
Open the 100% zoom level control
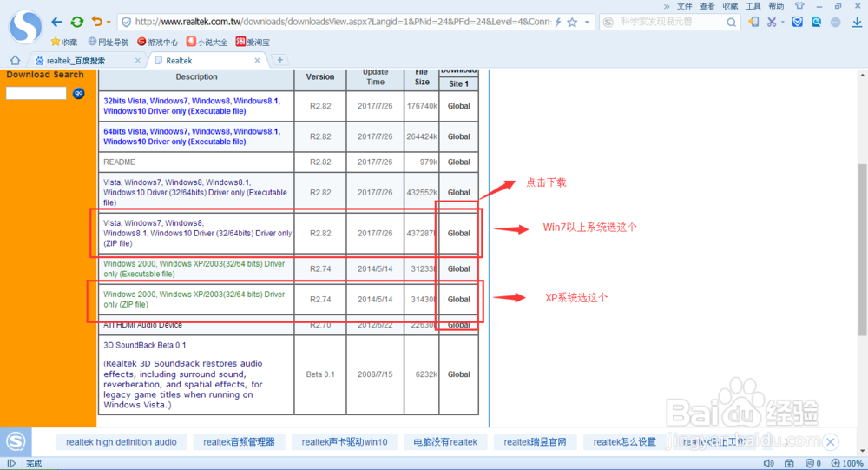tap(847, 463)
